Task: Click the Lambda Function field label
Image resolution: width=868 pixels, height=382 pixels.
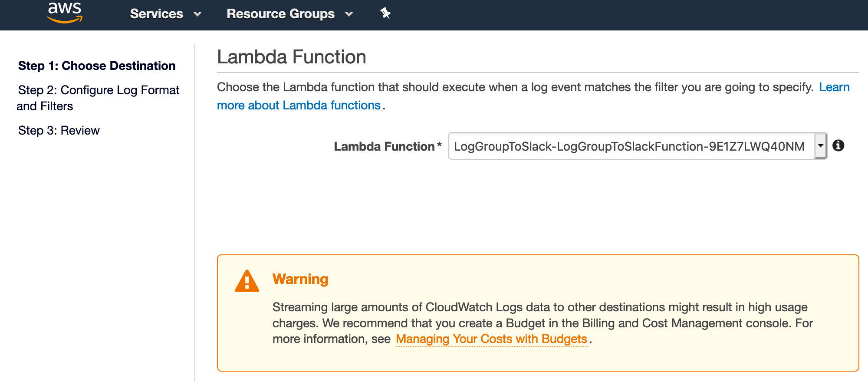Action: [385, 147]
